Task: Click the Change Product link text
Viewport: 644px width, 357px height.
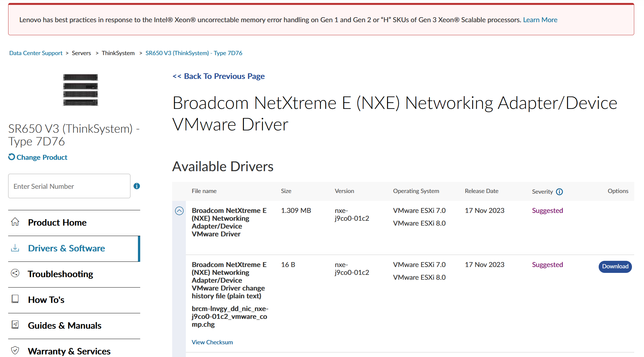Action: coord(42,157)
